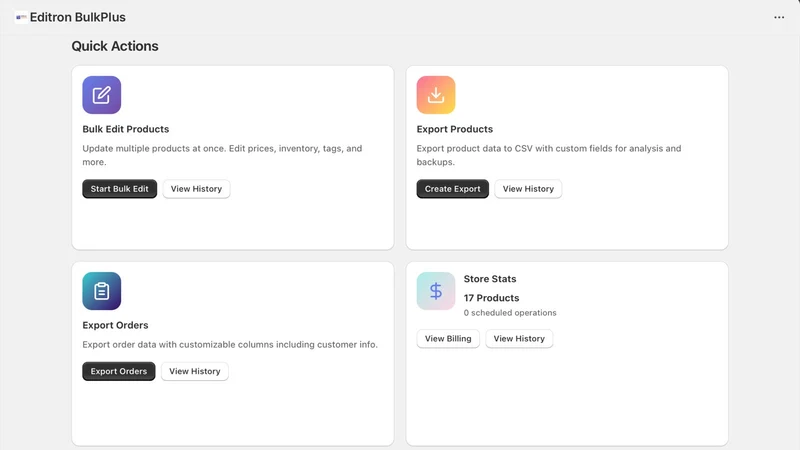The image size is (800, 450).
Task: Click the 'Export product data to CSV' description
Action: click(x=548, y=155)
